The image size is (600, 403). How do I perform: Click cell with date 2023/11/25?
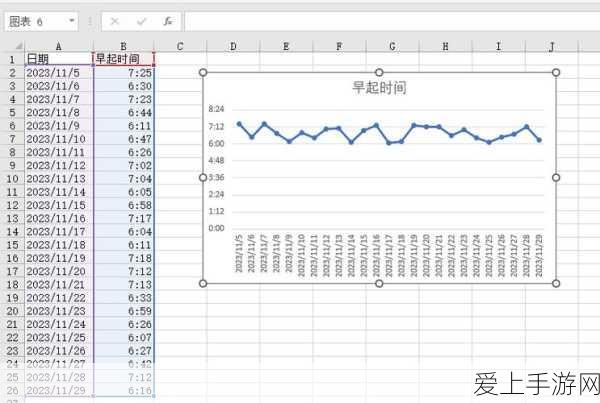tap(59, 338)
